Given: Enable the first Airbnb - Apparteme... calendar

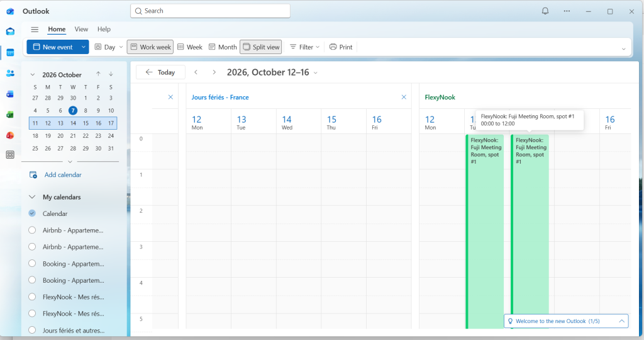Looking at the screenshot, I should [32, 230].
